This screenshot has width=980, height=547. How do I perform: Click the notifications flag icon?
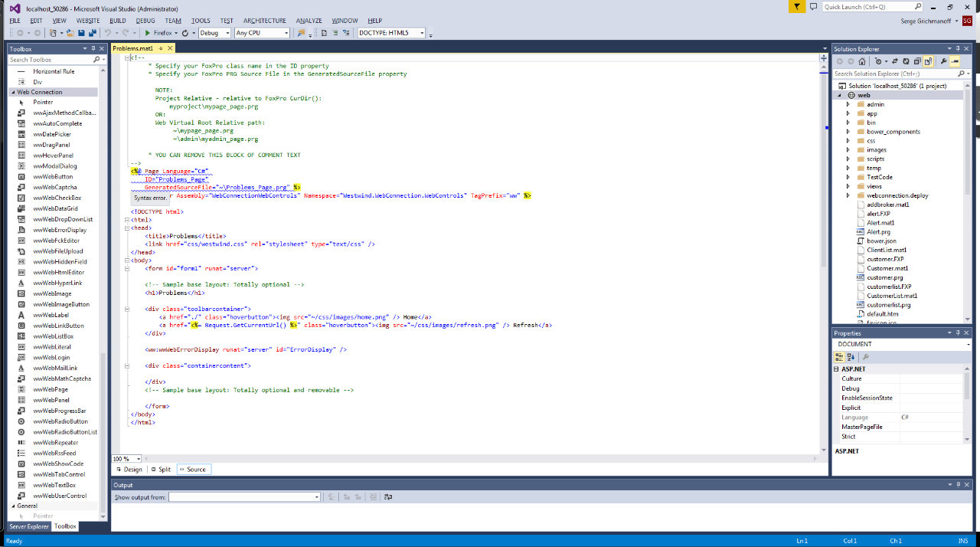click(796, 7)
